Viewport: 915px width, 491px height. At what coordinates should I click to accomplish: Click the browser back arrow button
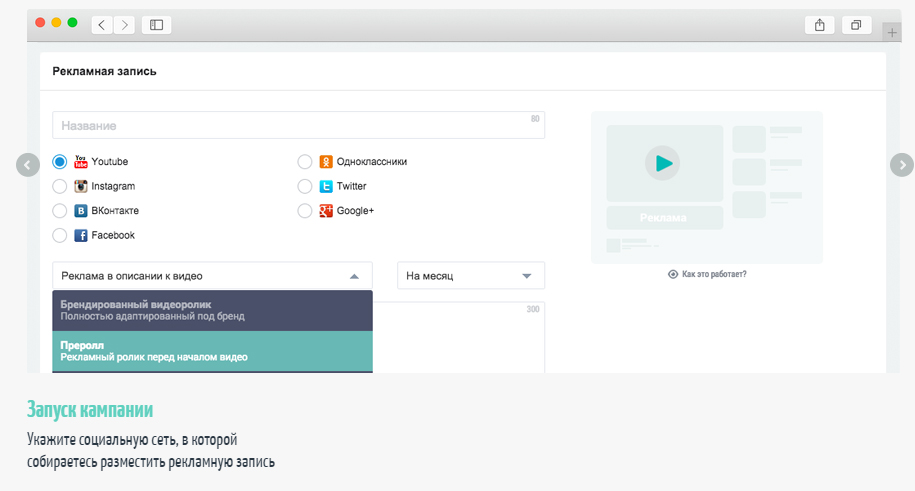click(102, 25)
